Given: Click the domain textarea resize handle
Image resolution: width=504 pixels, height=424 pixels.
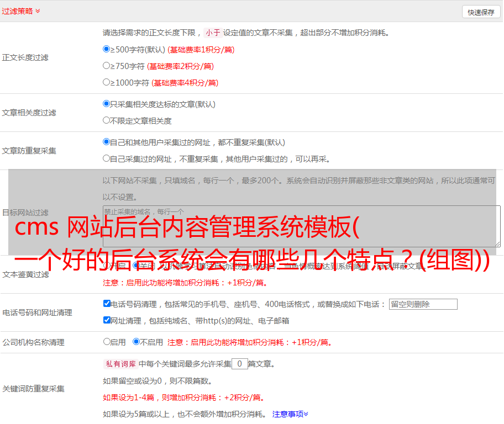Looking at the screenshot, I should click(497, 243).
